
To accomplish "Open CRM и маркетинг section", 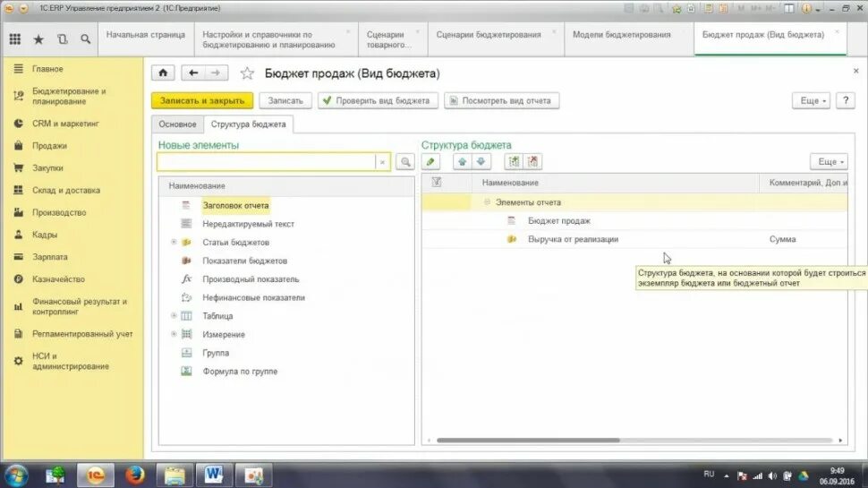I will pyautogui.click(x=65, y=124).
